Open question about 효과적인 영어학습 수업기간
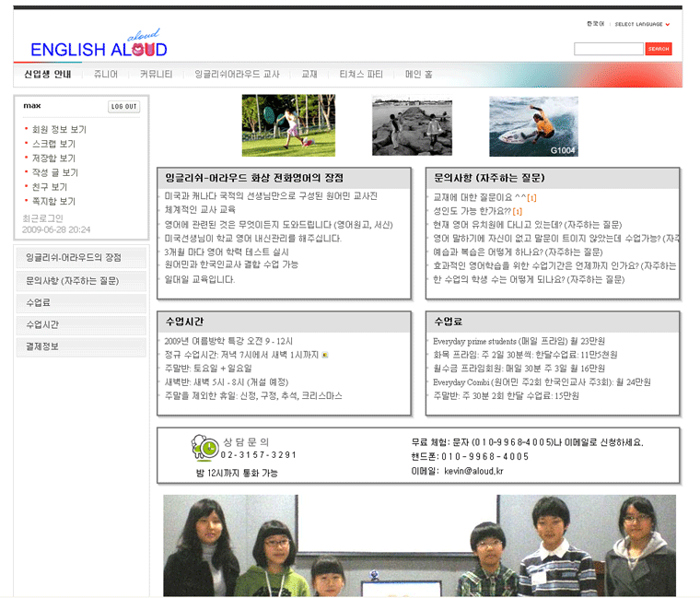The width and height of the screenshot is (700, 598). coord(554,266)
